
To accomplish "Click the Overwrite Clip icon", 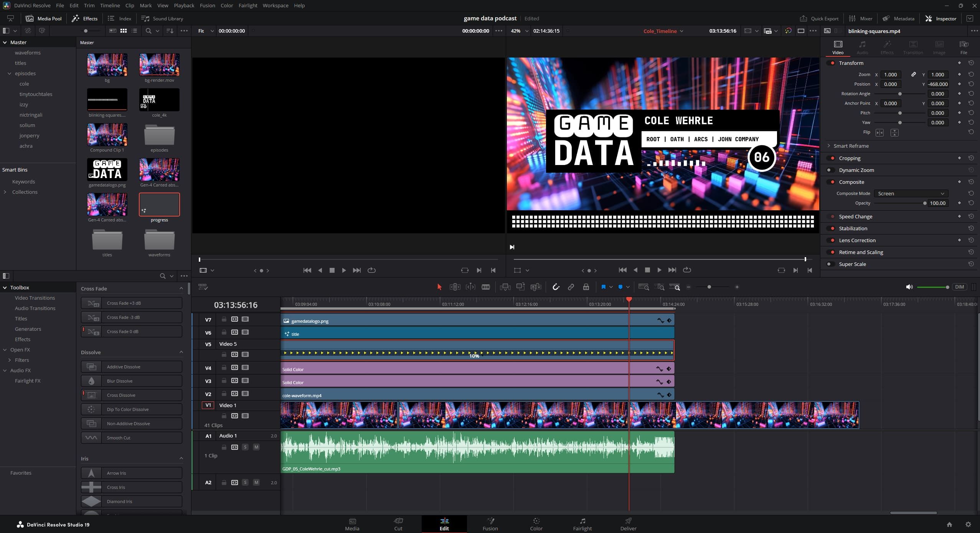I will coord(521,287).
